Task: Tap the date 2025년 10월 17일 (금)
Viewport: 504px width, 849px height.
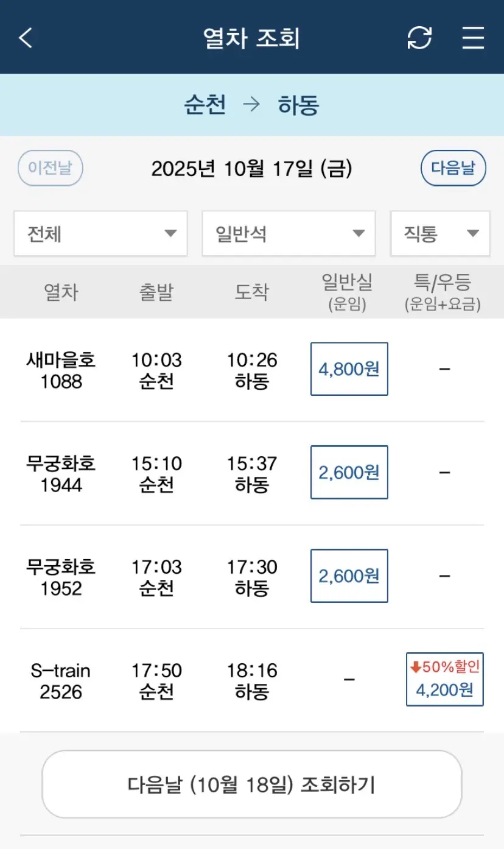Action: click(251, 169)
